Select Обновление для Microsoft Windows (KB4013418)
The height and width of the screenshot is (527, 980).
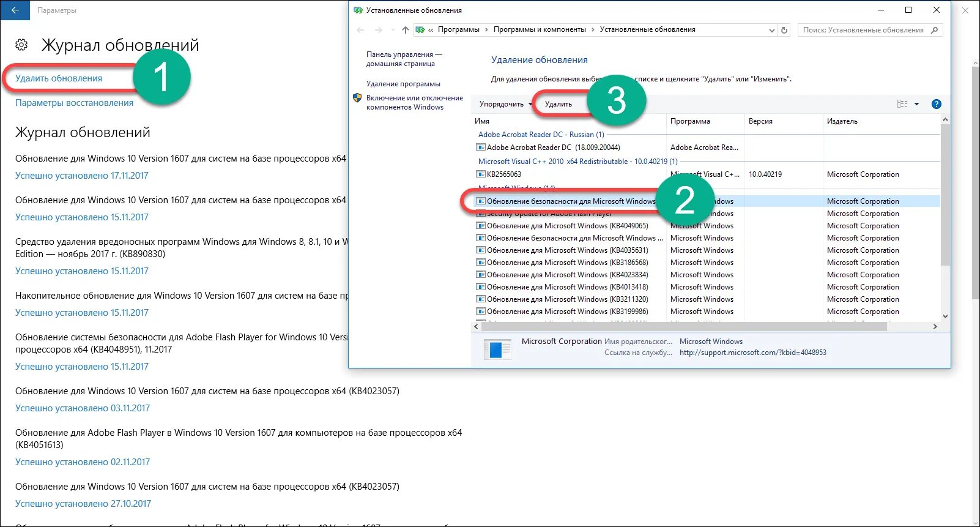coord(567,287)
